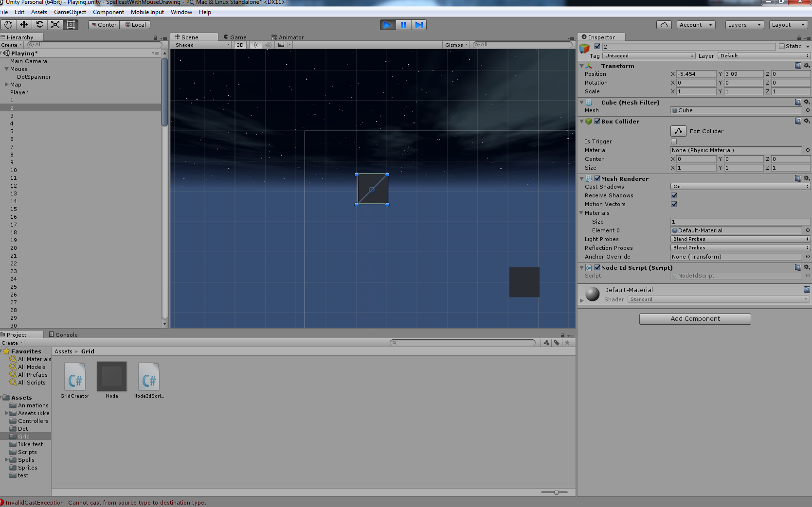The width and height of the screenshot is (812, 507).
Task: Select the Scale tool
Action: pyautogui.click(x=55, y=24)
